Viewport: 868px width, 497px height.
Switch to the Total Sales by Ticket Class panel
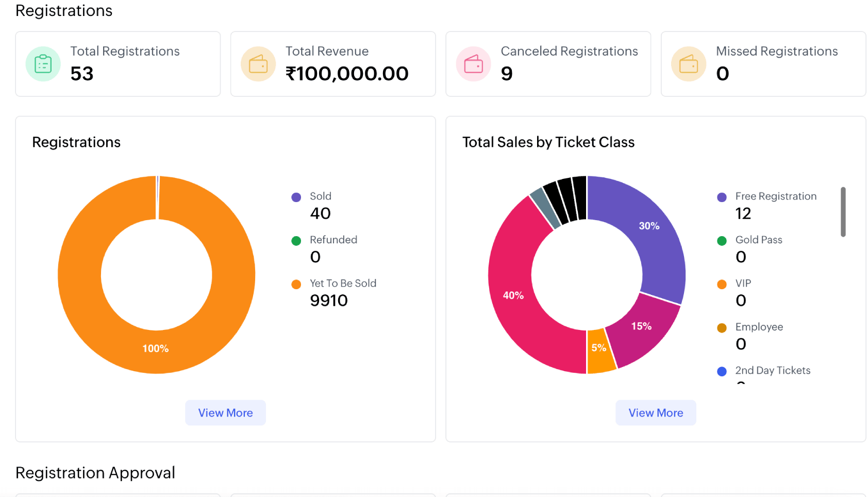tap(548, 142)
